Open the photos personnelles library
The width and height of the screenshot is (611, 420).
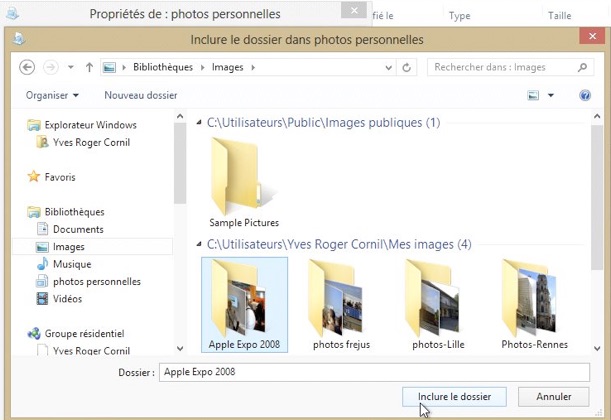[97, 281]
